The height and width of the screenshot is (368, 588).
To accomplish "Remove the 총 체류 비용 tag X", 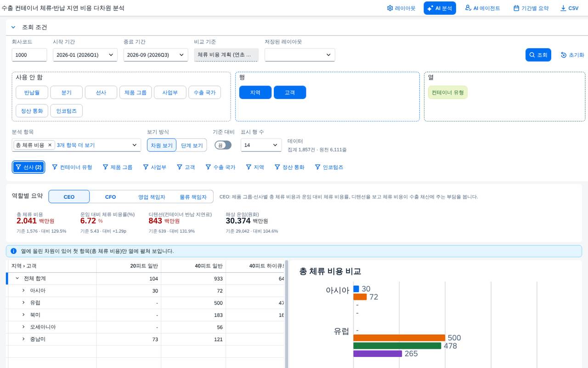I will [50, 145].
